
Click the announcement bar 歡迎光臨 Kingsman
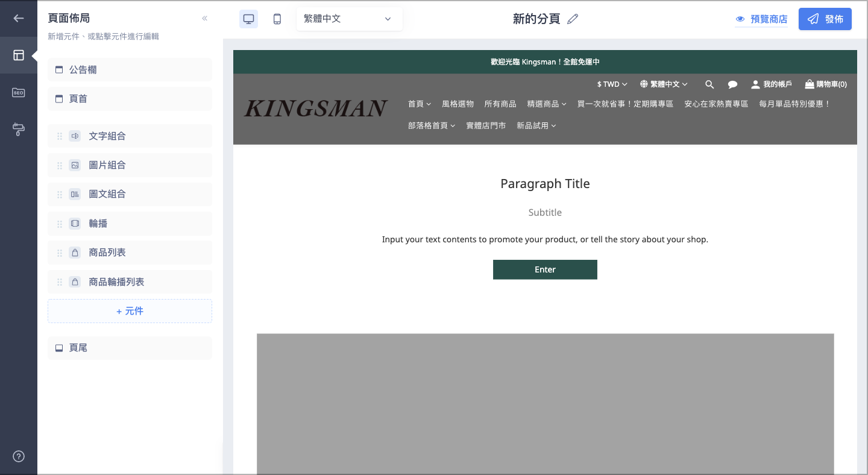click(545, 62)
